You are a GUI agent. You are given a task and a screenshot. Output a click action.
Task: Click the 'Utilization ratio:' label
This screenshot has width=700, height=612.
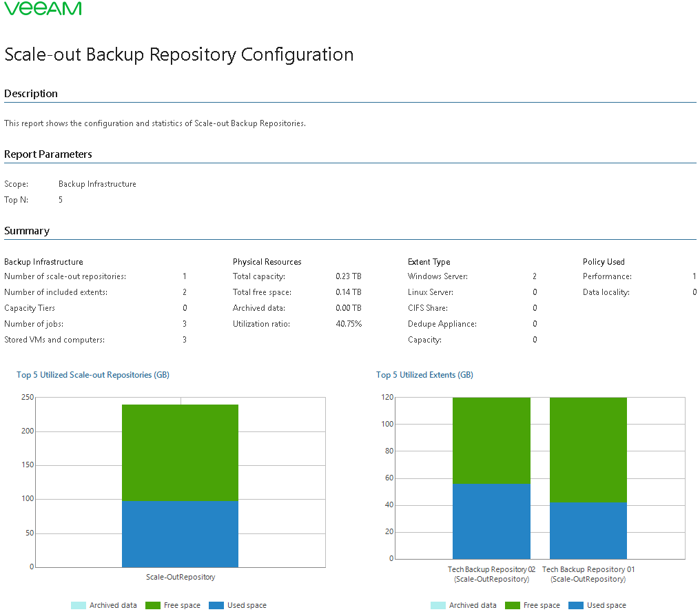pyautogui.click(x=261, y=324)
